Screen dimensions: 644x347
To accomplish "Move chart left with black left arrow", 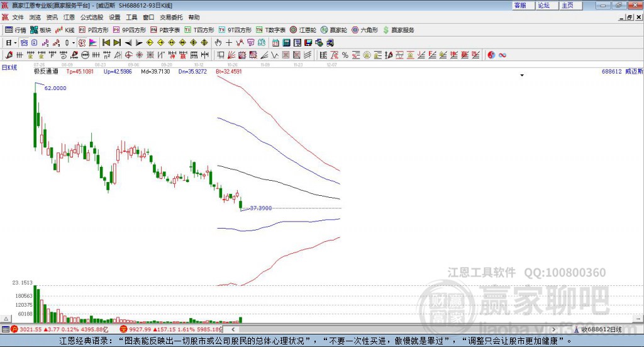I will pos(128,43).
